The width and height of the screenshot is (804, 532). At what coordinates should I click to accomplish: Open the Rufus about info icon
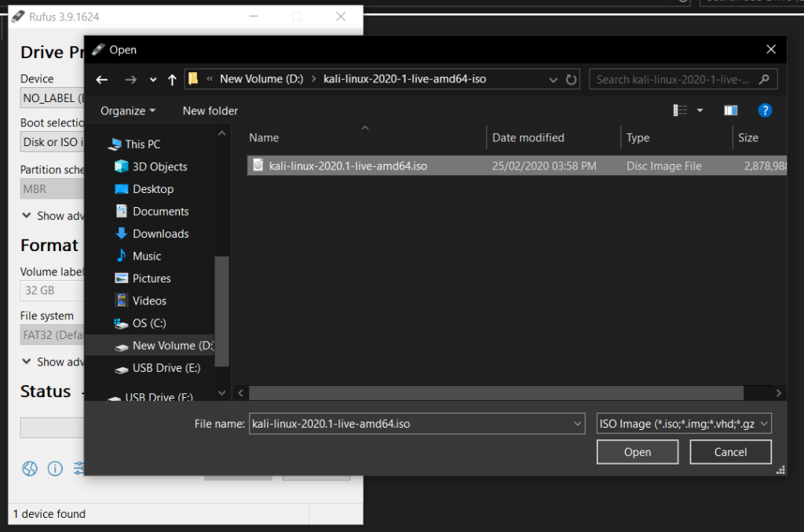click(55, 468)
